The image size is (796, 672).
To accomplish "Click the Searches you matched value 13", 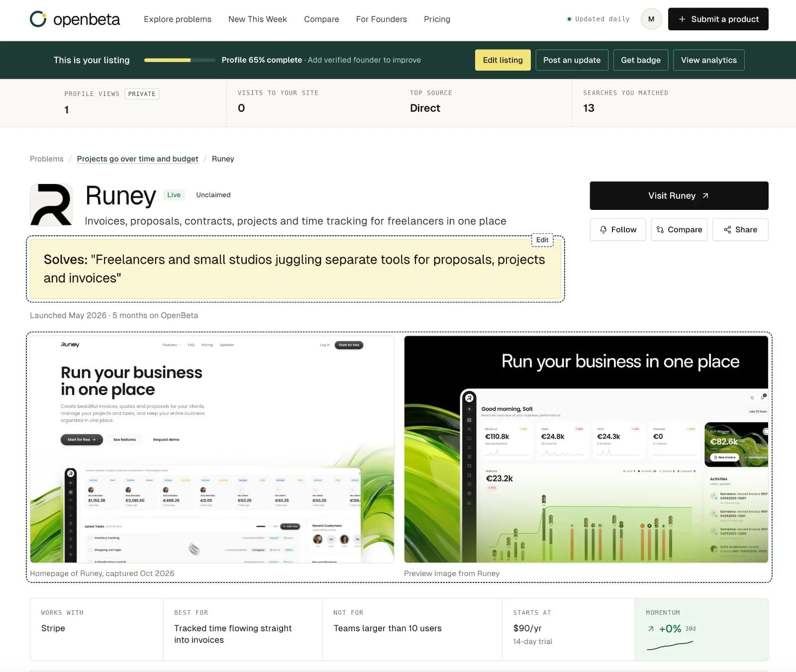I will (589, 108).
